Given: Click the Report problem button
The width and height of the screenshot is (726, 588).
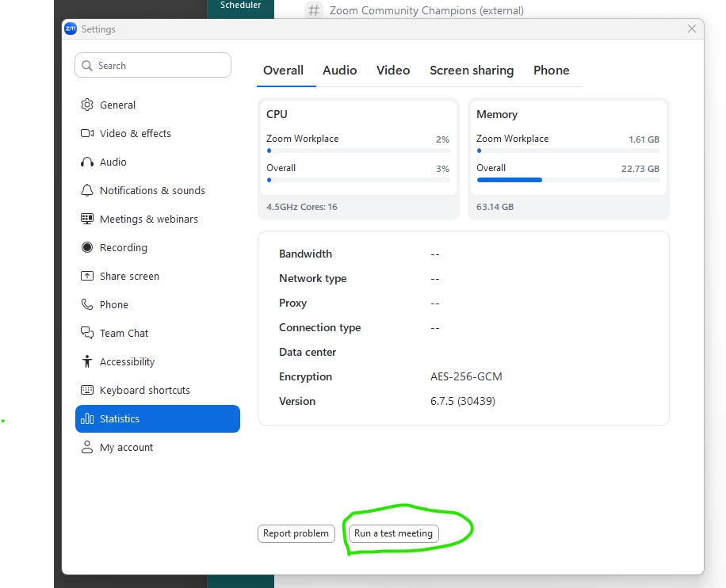Looking at the screenshot, I should point(296,533).
